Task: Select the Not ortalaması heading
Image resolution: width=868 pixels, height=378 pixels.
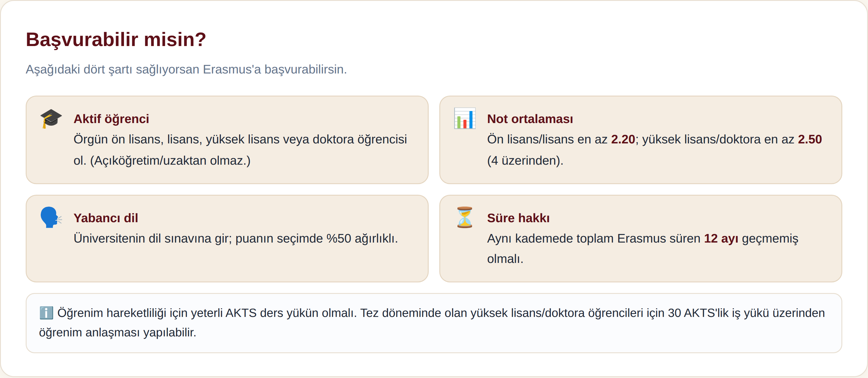Action: pos(530,119)
